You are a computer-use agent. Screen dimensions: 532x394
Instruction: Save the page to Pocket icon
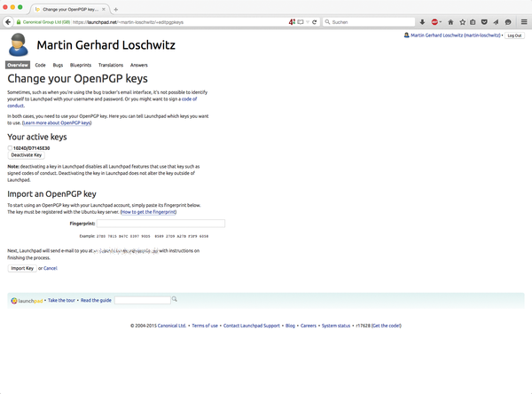(484, 22)
